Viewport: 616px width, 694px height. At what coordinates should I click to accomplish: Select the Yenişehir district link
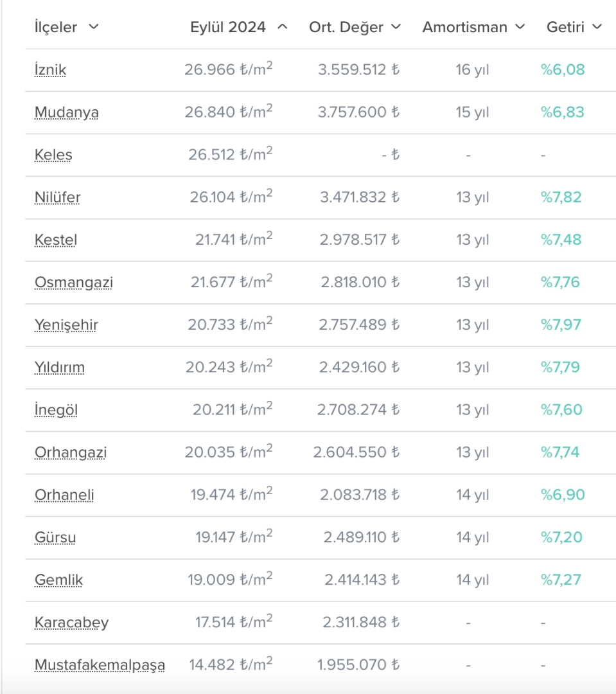pos(66,325)
